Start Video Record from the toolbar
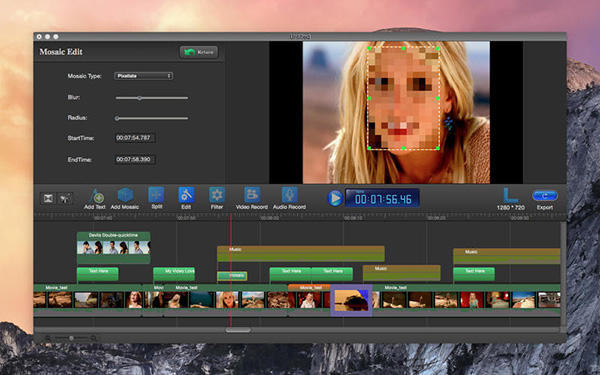Image resolution: width=600 pixels, height=375 pixels. point(252,195)
